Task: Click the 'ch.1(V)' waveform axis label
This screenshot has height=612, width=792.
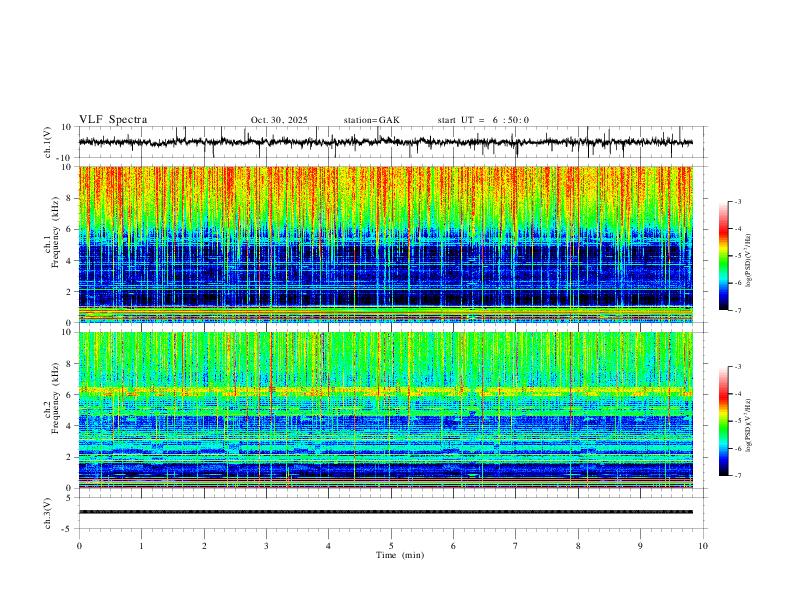Action: [48, 142]
